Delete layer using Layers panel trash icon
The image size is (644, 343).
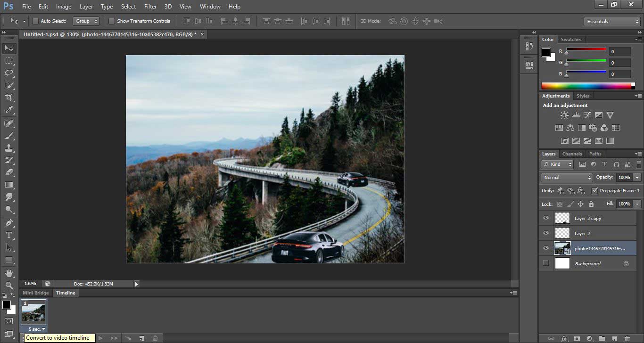click(x=627, y=338)
